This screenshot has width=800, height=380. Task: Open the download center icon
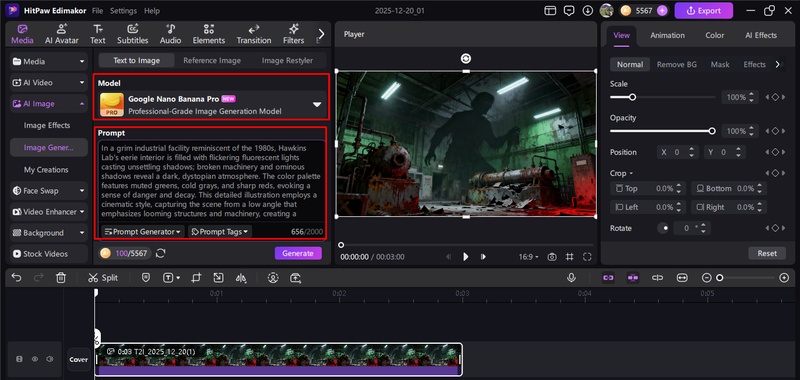point(588,10)
